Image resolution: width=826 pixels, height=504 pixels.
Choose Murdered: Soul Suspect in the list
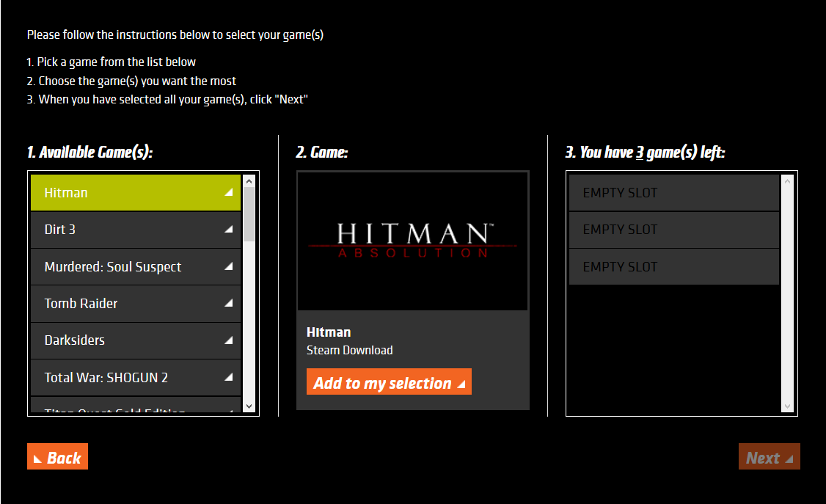point(136,266)
